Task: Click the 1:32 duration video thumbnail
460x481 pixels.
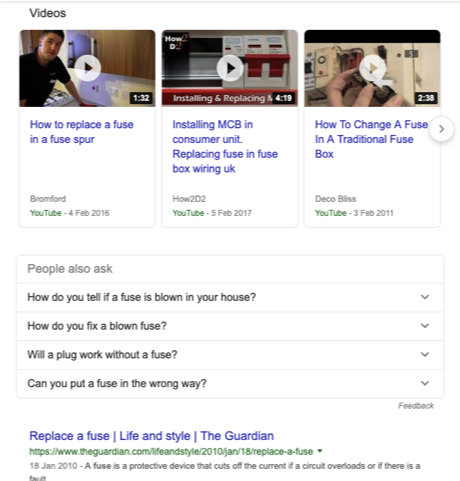Action: 87,68
